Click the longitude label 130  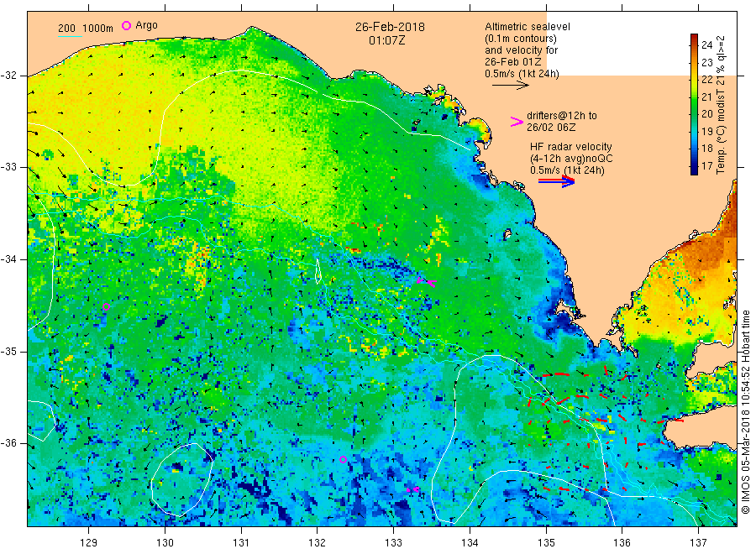tap(165, 543)
